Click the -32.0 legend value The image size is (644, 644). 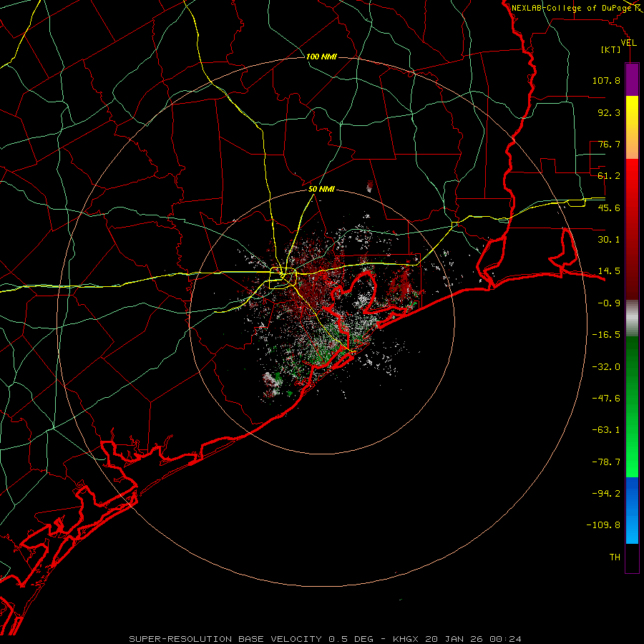(606, 367)
